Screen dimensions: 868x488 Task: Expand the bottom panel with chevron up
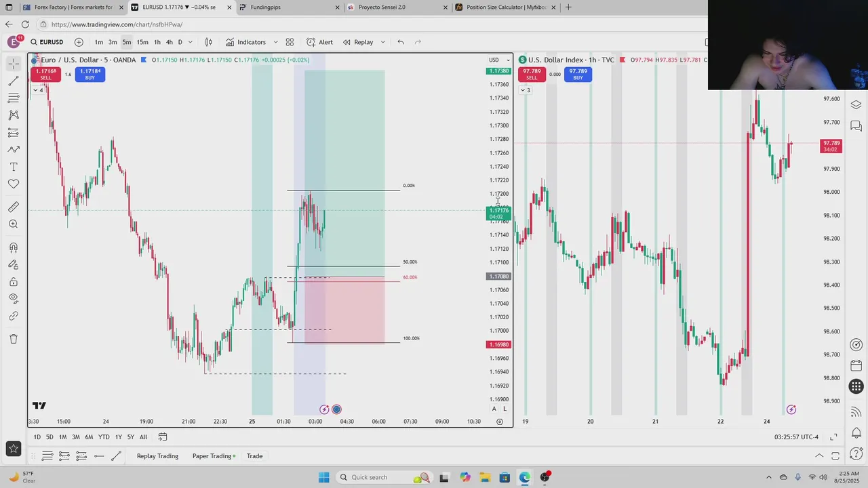[x=819, y=456]
